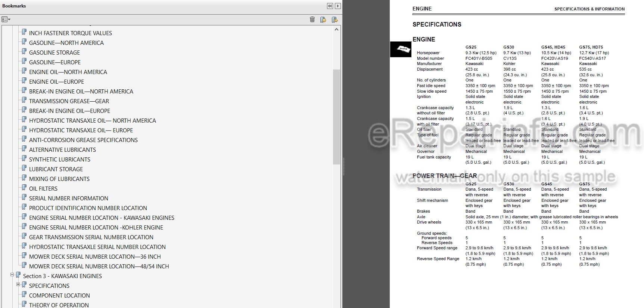The image size is (644, 308).
Task: Click bookmark icon beside THEORY OF OPERATION
Action: point(24,304)
